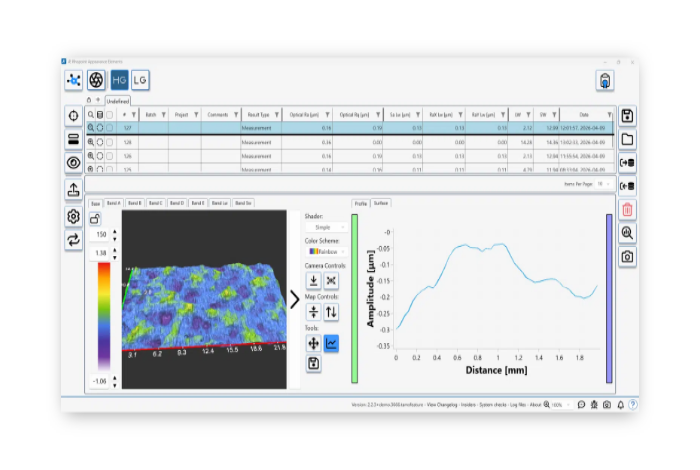Open the Color Scheme Rainbow dropdown
The height and width of the screenshot is (470, 700).
coord(326,252)
